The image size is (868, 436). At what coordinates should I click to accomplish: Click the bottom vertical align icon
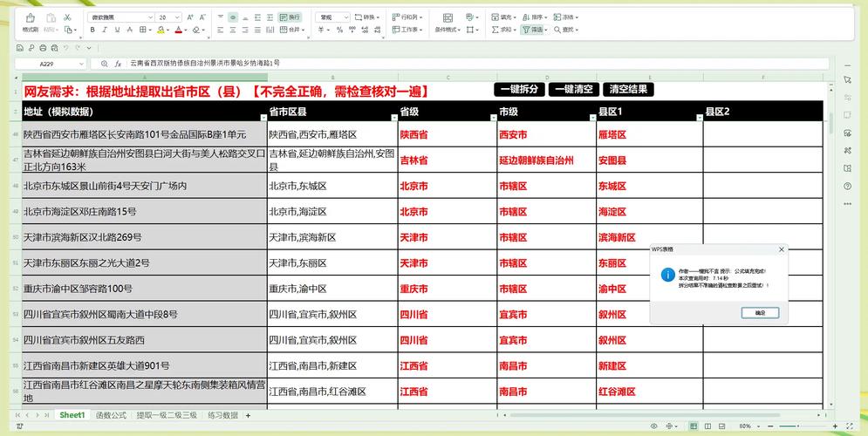(x=245, y=17)
